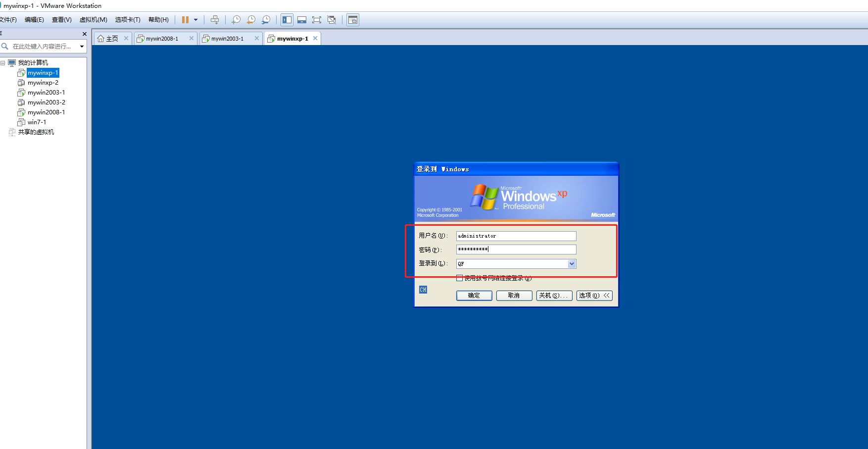Select mywin2008-1 in the library tree

46,112
